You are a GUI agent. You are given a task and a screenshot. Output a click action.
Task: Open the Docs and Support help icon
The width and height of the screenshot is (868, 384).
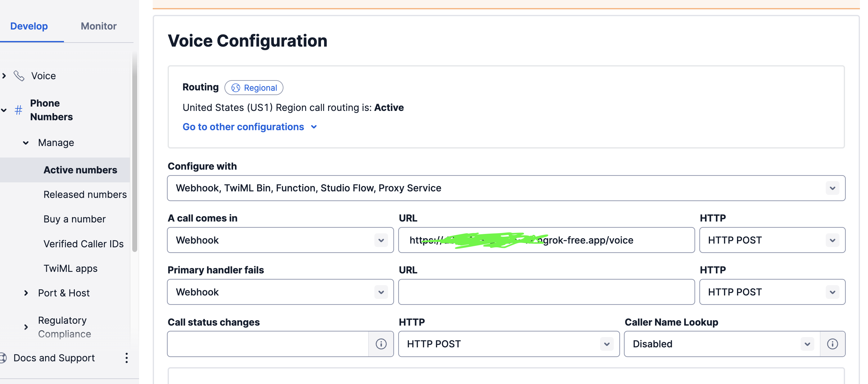(x=4, y=358)
